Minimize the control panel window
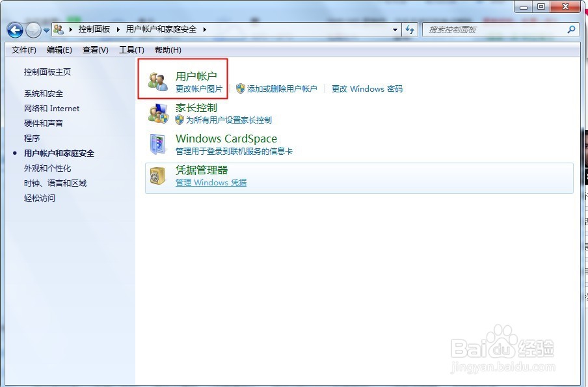 (x=524, y=7)
